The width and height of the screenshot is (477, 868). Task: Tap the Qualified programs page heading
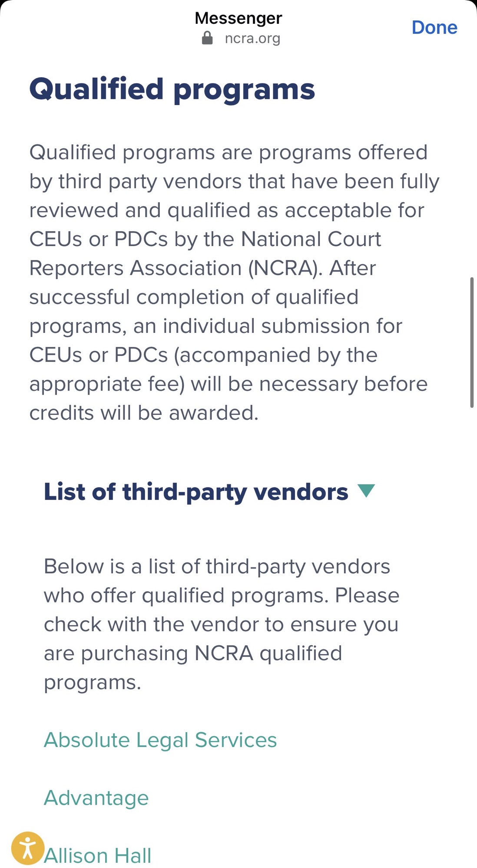pyautogui.click(x=172, y=89)
